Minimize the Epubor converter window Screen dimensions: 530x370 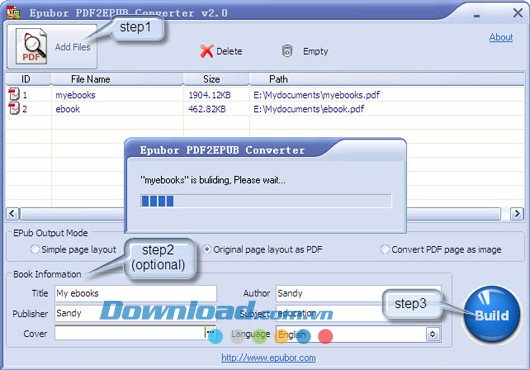[x=477, y=16]
